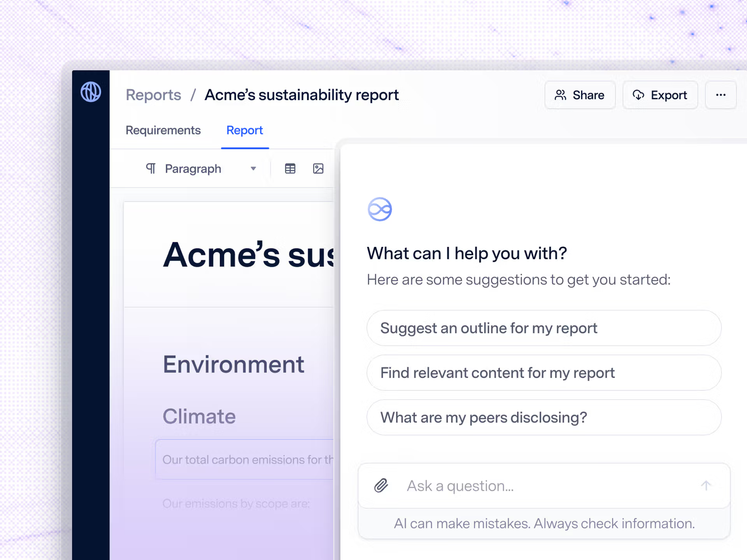Expand the Paragraph style dropdown arrow
This screenshot has height=560, width=747.
pyautogui.click(x=253, y=168)
